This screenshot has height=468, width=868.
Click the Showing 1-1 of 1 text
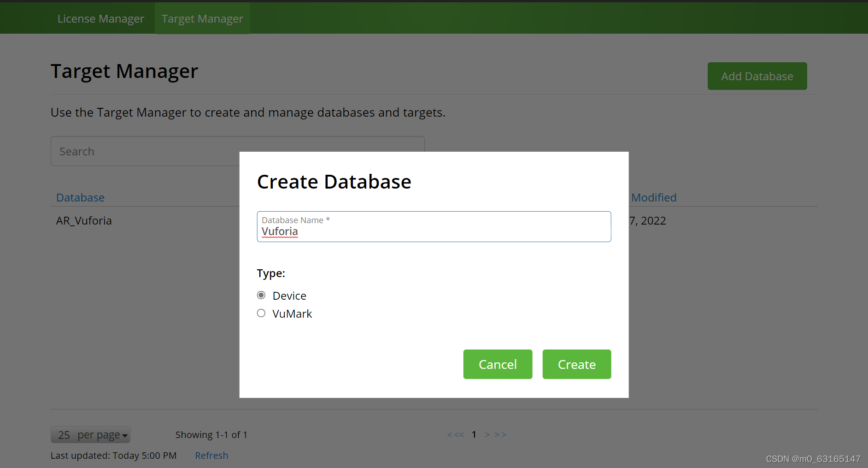pyautogui.click(x=211, y=435)
